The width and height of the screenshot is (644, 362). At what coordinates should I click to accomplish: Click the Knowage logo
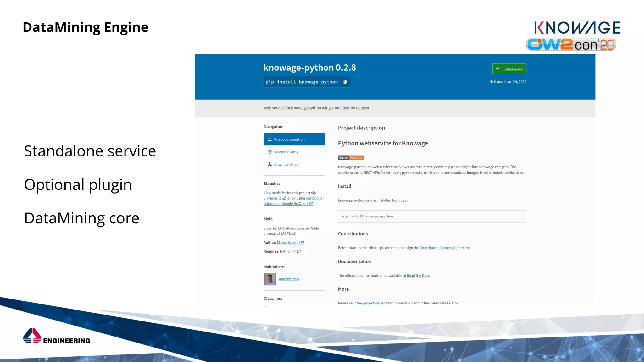click(x=577, y=27)
